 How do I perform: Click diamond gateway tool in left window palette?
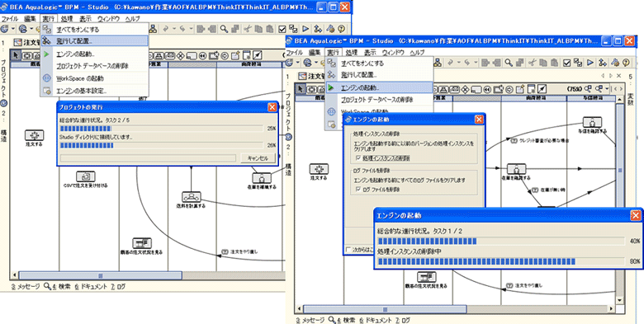(x=181, y=55)
